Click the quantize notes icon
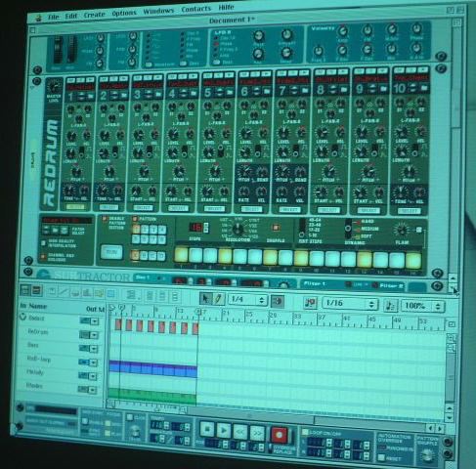 click(310, 303)
